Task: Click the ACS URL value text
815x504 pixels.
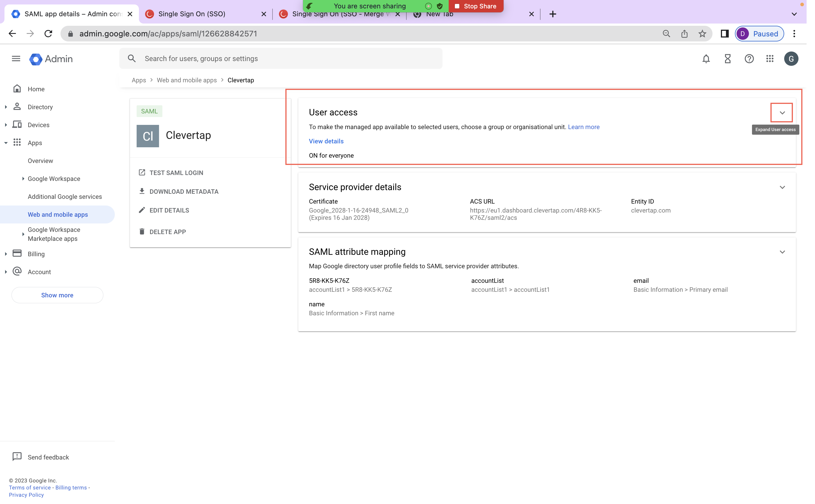Action: (536, 214)
